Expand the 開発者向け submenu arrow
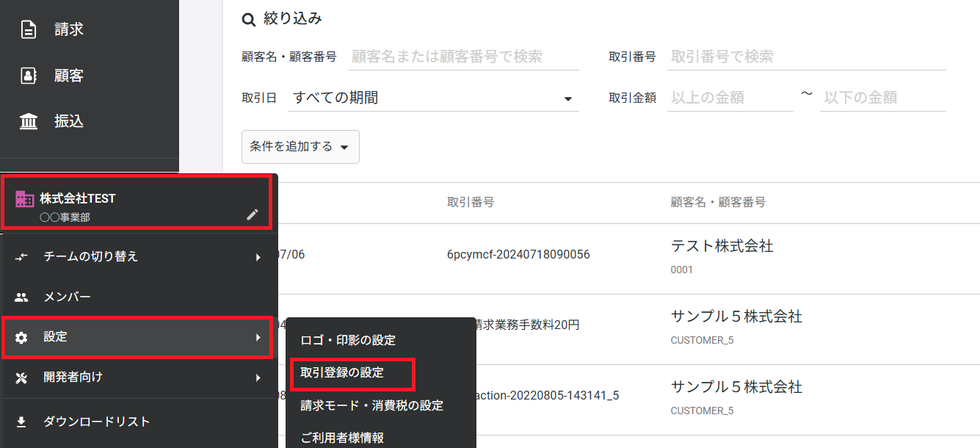The width and height of the screenshot is (980, 448). [258, 377]
